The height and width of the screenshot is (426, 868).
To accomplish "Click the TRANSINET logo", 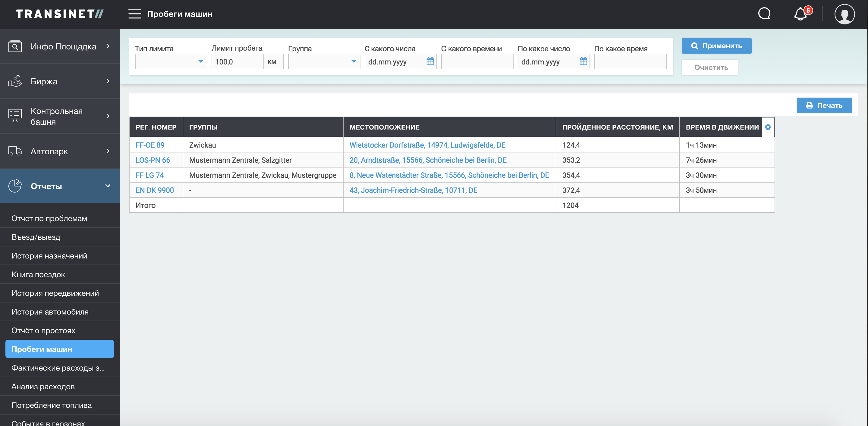I will click(x=60, y=14).
